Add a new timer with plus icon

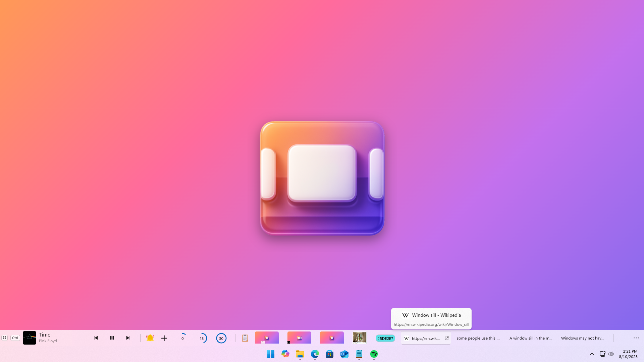pos(164,338)
